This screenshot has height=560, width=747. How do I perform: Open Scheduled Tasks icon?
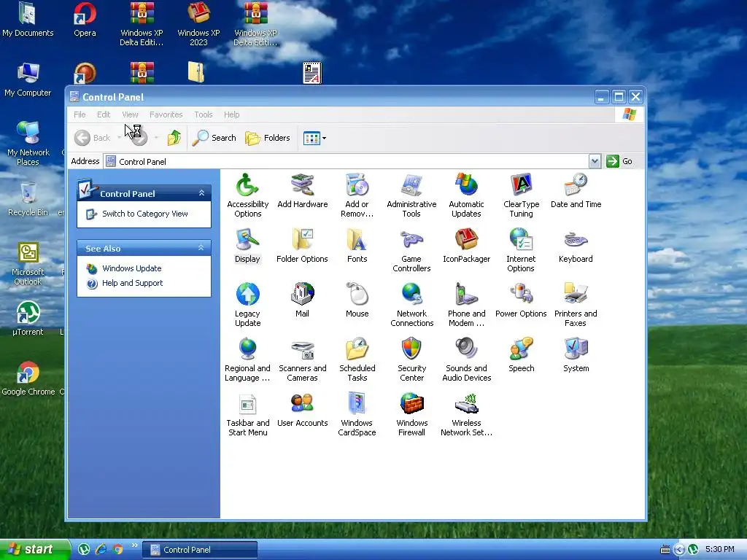[357, 359]
